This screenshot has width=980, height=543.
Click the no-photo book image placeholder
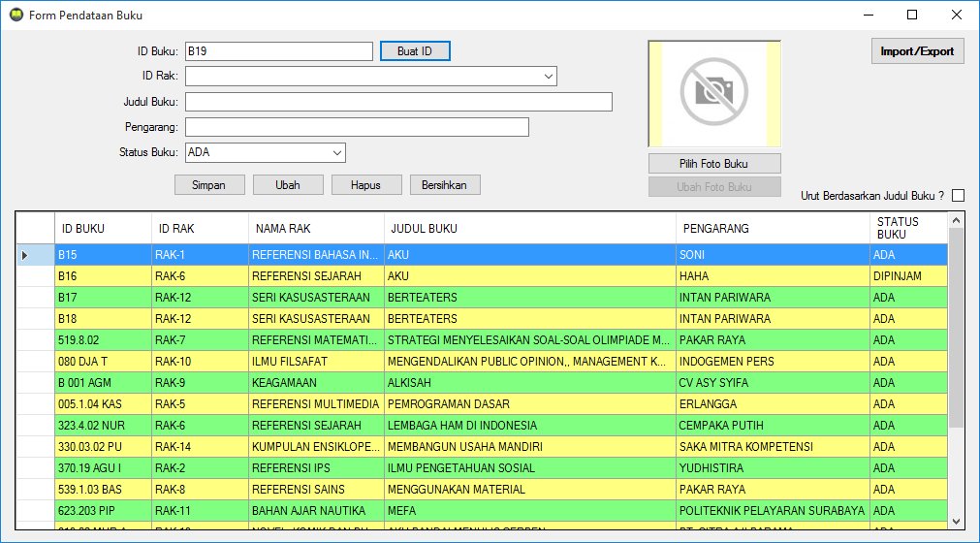[714, 93]
